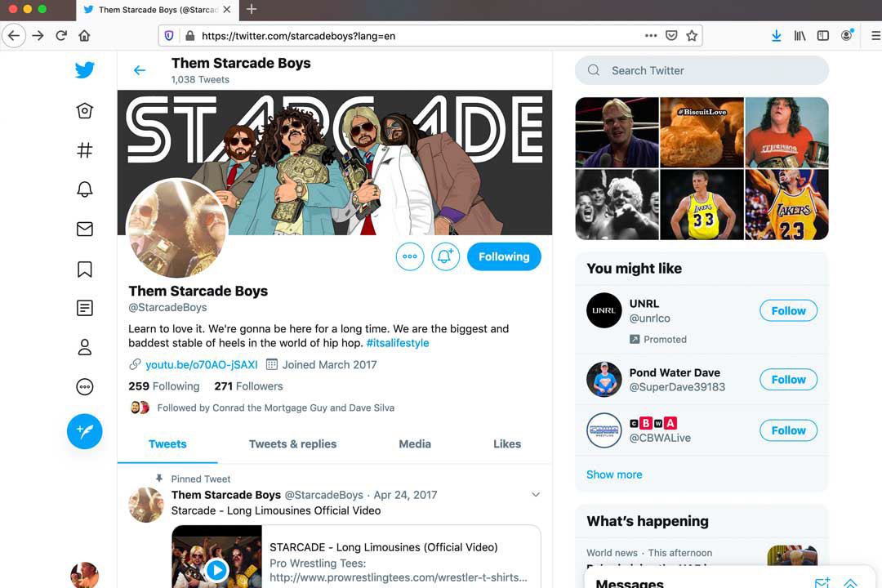Open Firefox tracking protection shield icon
The image size is (882, 588).
point(169,36)
